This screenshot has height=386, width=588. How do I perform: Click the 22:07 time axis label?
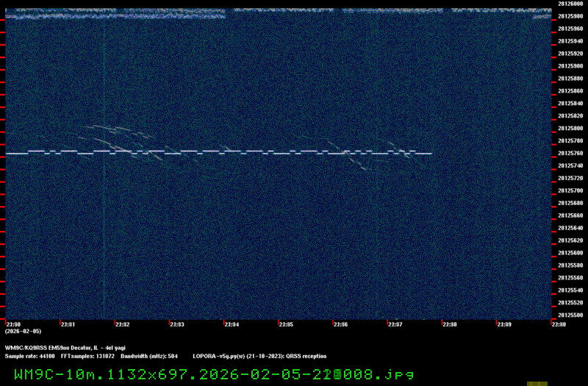pos(395,324)
